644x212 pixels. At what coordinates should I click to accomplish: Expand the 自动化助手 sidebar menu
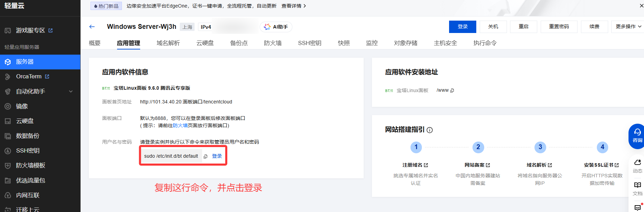71,91
